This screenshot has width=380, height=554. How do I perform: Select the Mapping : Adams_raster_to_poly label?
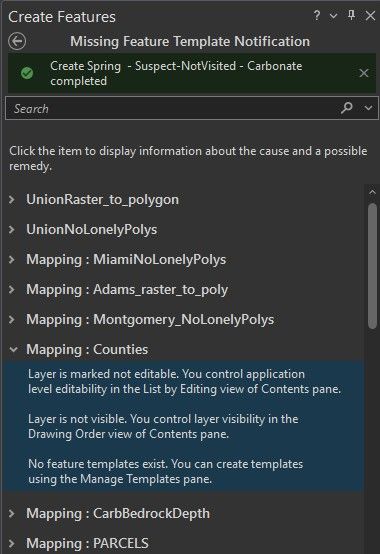[x=127, y=290]
